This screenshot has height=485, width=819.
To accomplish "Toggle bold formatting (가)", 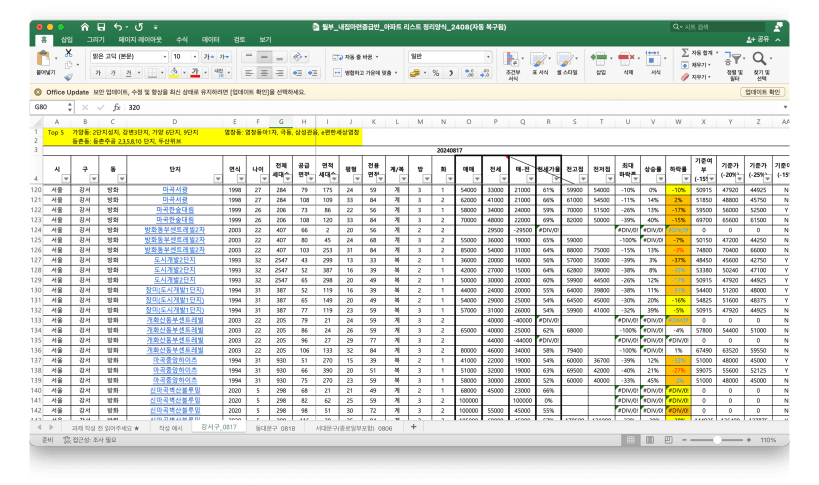I will [98, 73].
